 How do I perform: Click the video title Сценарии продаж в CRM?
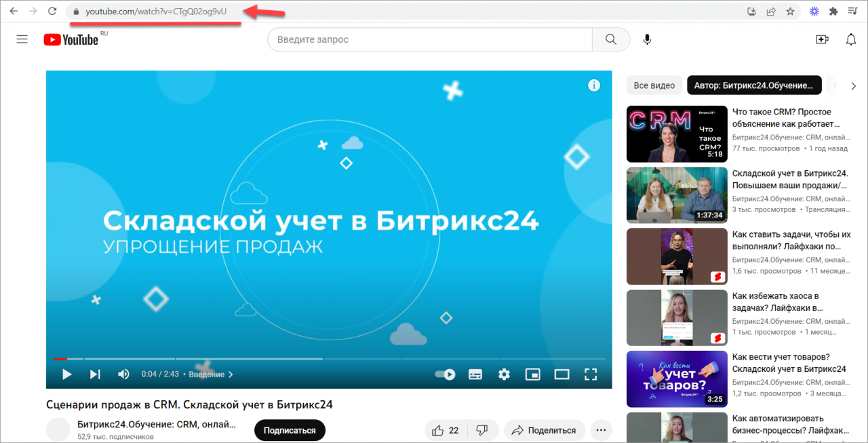tap(189, 404)
